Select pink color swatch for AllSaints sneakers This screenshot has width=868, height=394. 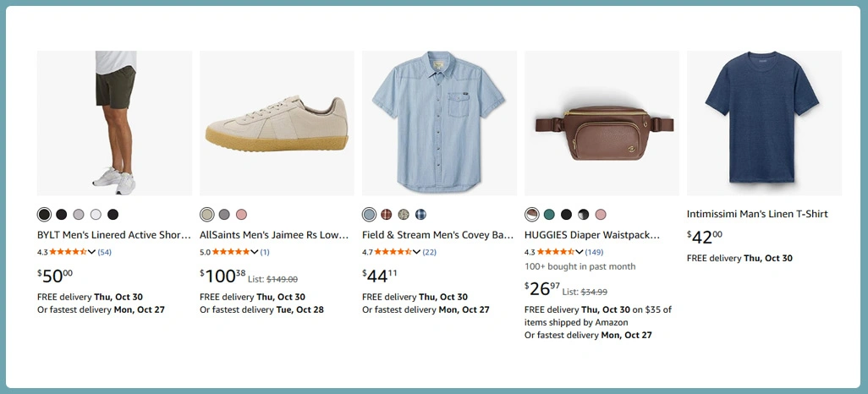click(241, 215)
